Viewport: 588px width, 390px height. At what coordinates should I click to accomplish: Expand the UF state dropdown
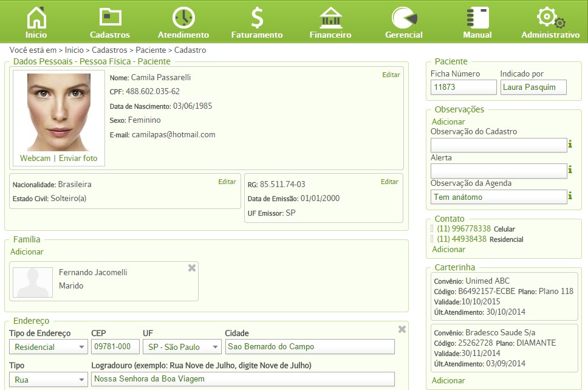point(182,347)
